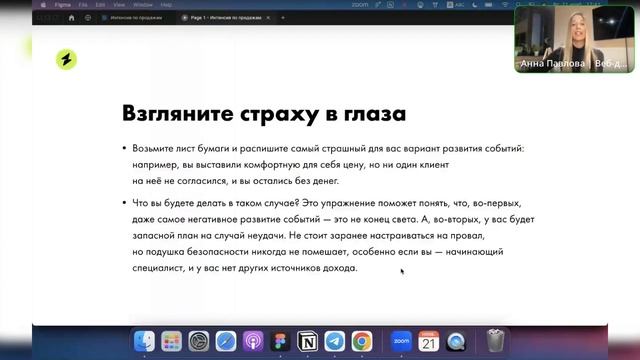Viewport: 640px width, 360px height.
Task: Open Telegram from the Dock
Action: [335, 341]
